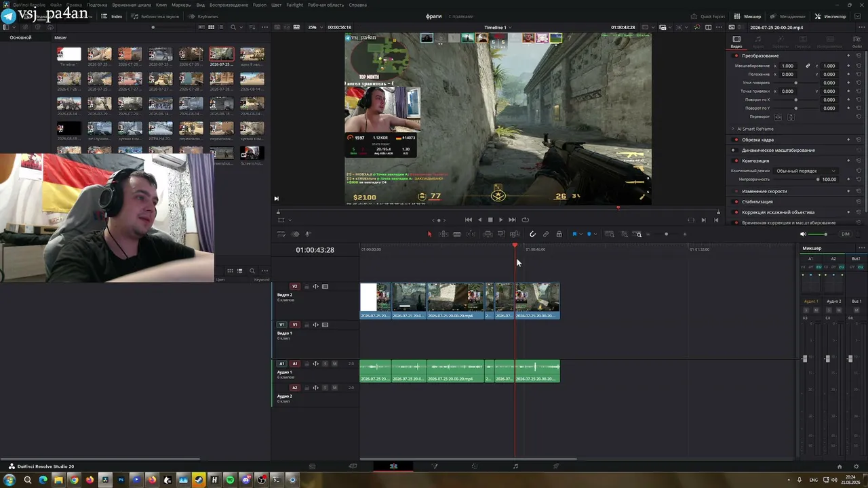868x488 pixels.
Task: Expand the Коррекция искажений объектива section
Action: pos(778,212)
